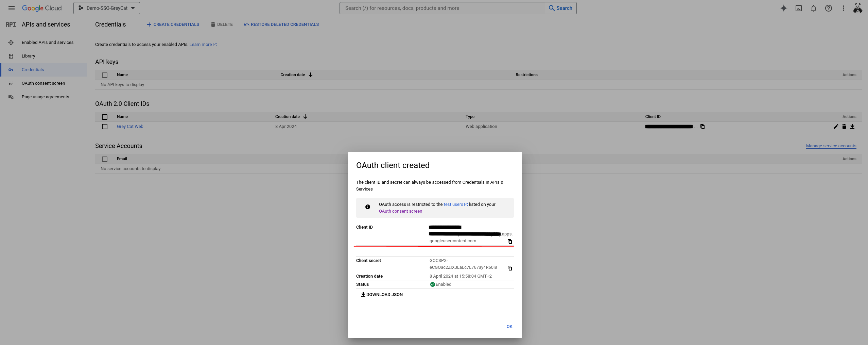The image size is (868, 345).
Task: Click the info icon in the OAuth notice
Action: [x=368, y=207]
